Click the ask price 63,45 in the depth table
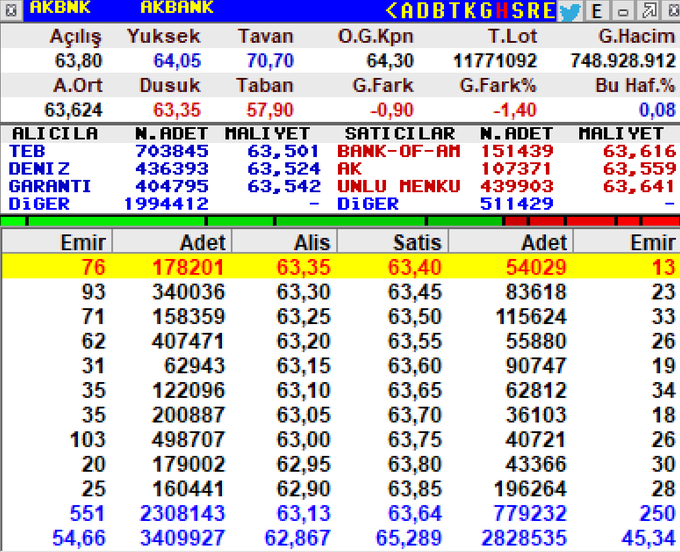The height and width of the screenshot is (552, 680). 415,292
